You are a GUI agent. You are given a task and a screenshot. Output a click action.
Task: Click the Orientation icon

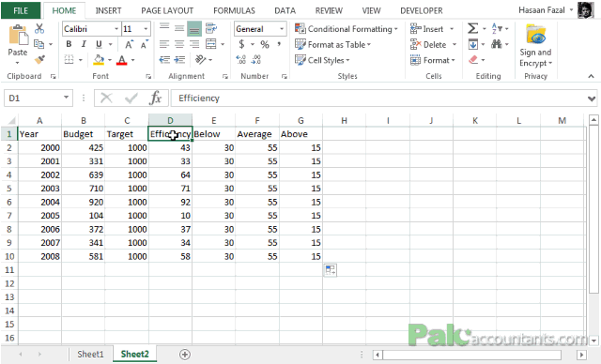[x=200, y=60]
